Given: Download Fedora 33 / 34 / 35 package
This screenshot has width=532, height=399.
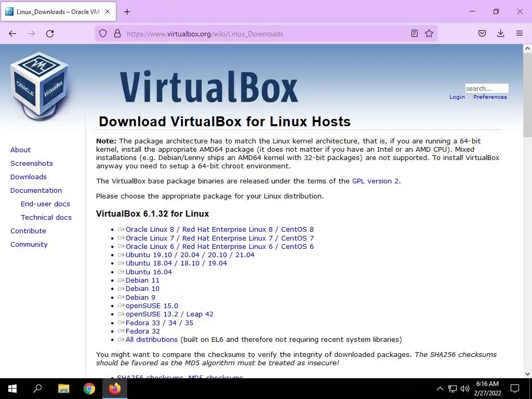Looking at the screenshot, I should (159, 323).
